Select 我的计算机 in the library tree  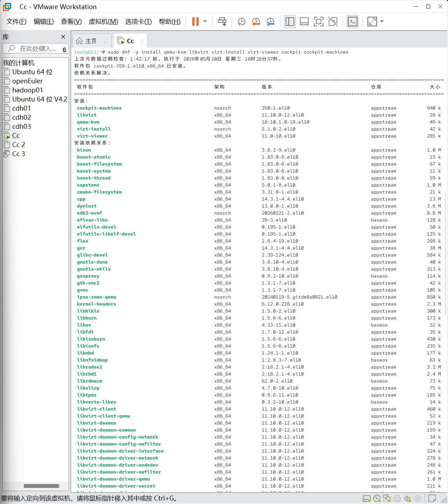[x=19, y=63]
